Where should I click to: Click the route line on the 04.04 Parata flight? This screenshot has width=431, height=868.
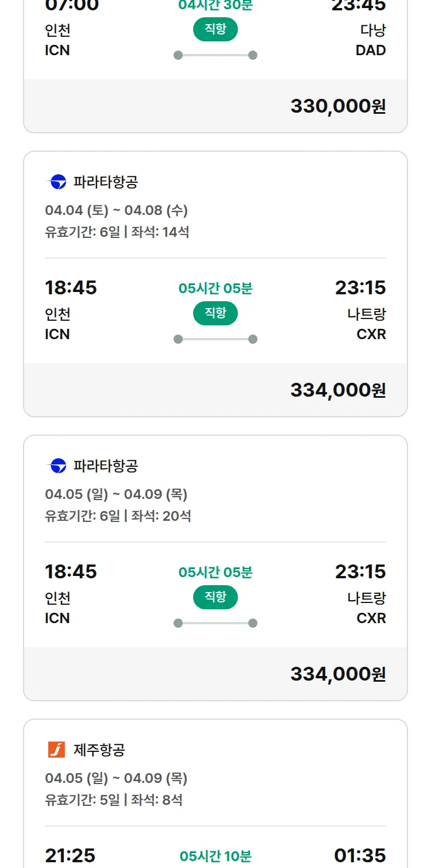[x=215, y=339]
